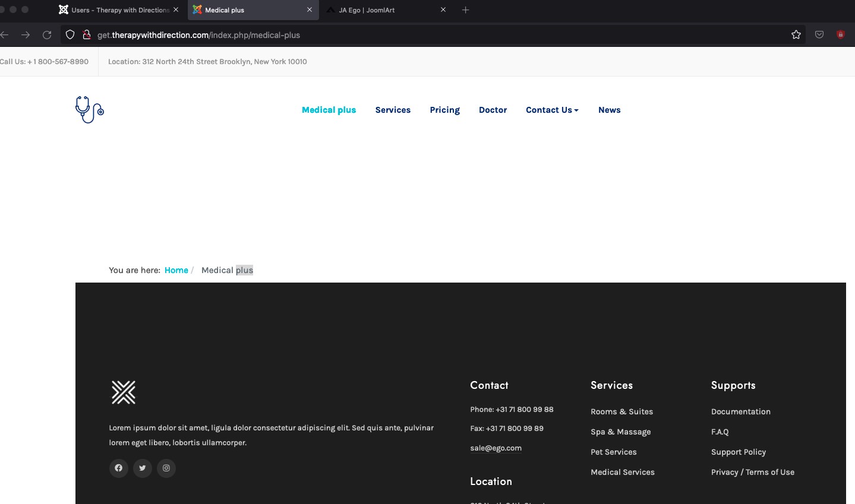Open the shield tracking protection icon

70,35
